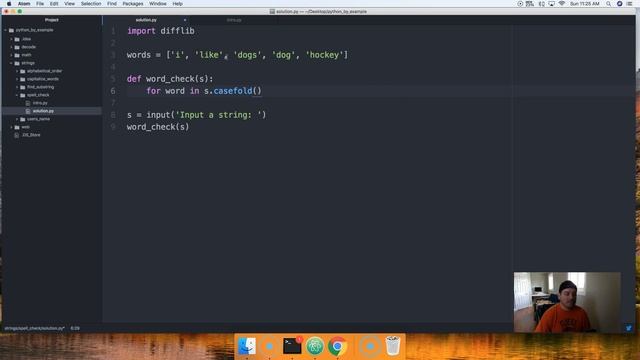Open the Trash in the Dock
Image resolution: width=640 pixels, height=360 pixels.
coord(393,346)
